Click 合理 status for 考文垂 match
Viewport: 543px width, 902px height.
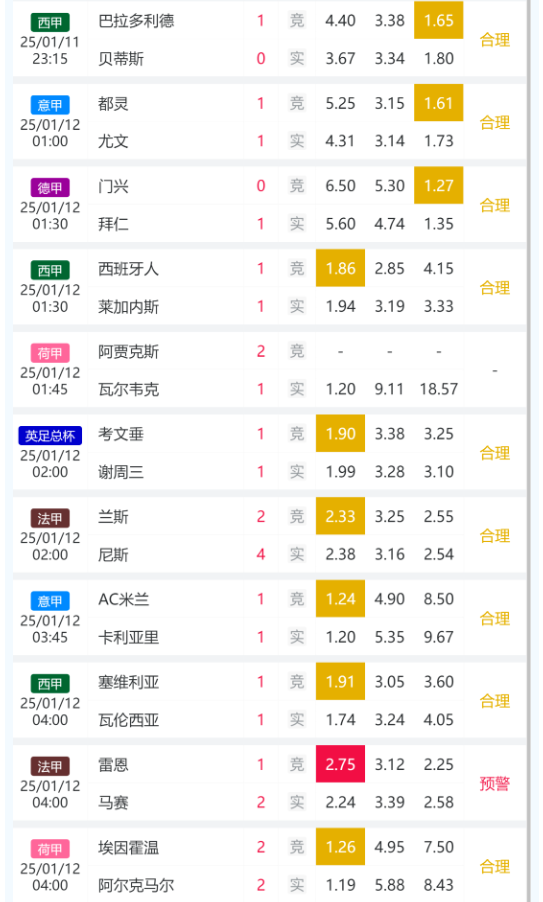(495, 453)
